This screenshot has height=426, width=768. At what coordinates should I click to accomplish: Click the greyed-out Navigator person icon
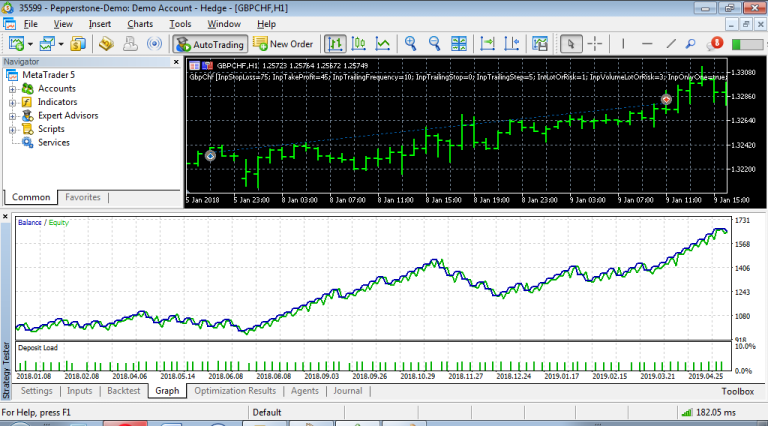click(x=130, y=44)
